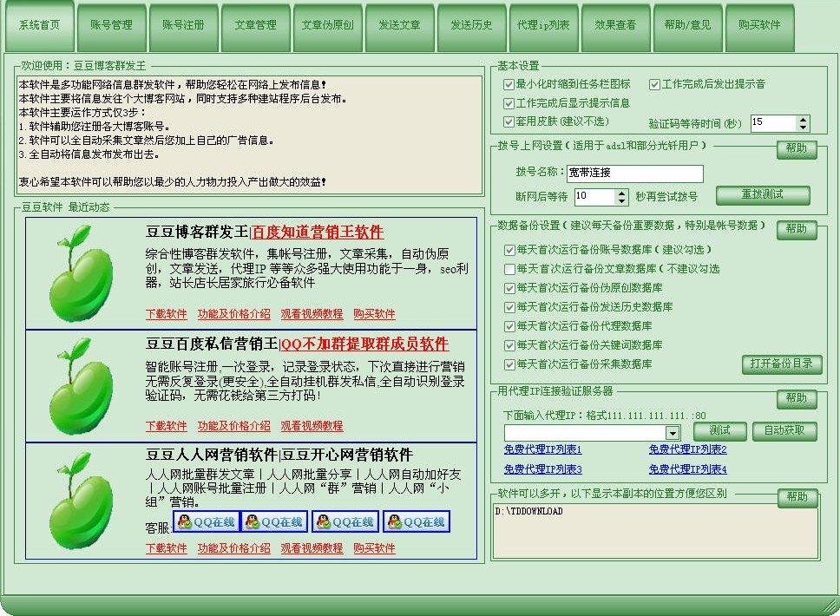Switch to the 系统首页 home tab

point(39,26)
